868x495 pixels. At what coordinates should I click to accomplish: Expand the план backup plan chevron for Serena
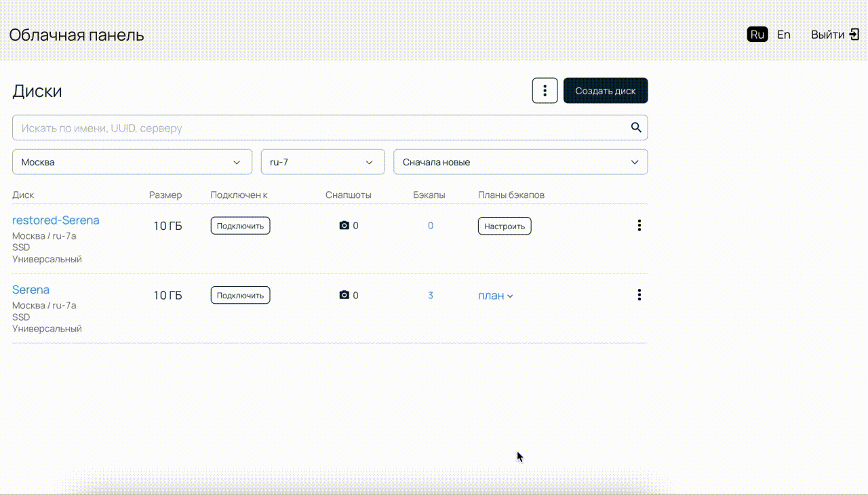click(510, 296)
